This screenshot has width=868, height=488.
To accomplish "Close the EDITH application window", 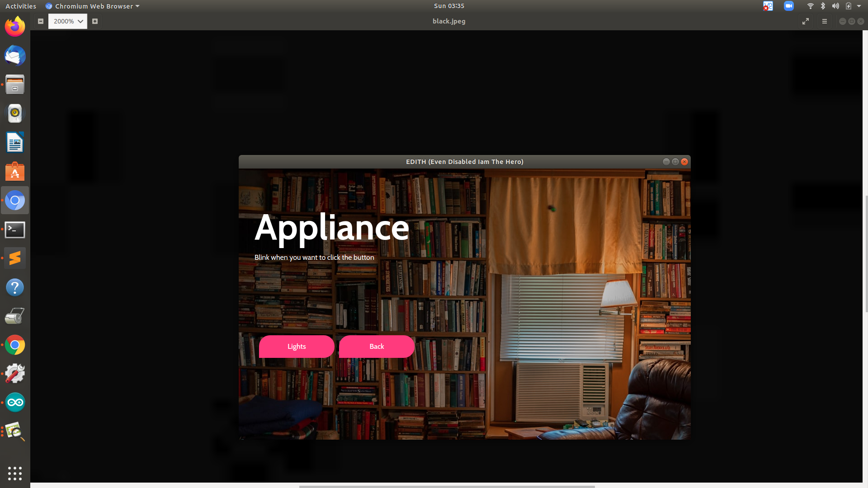I will pos(684,162).
